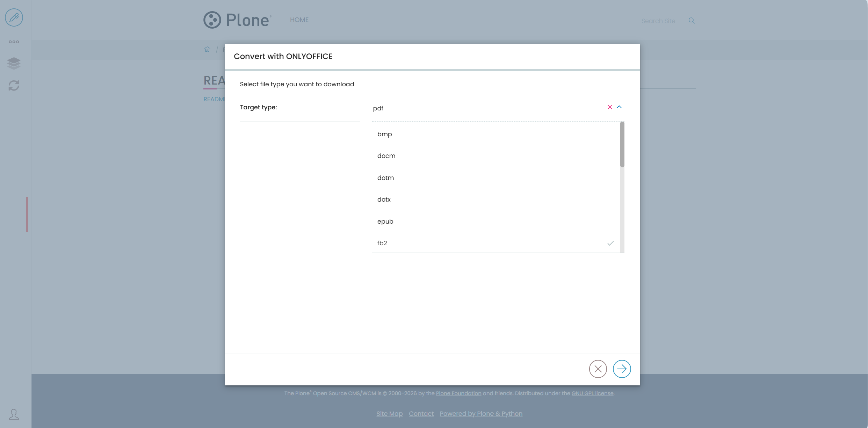The width and height of the screenshot is (868, 428).
Task: Collapse the target type dropdown chevron
Action: click(x=619, y=107)
